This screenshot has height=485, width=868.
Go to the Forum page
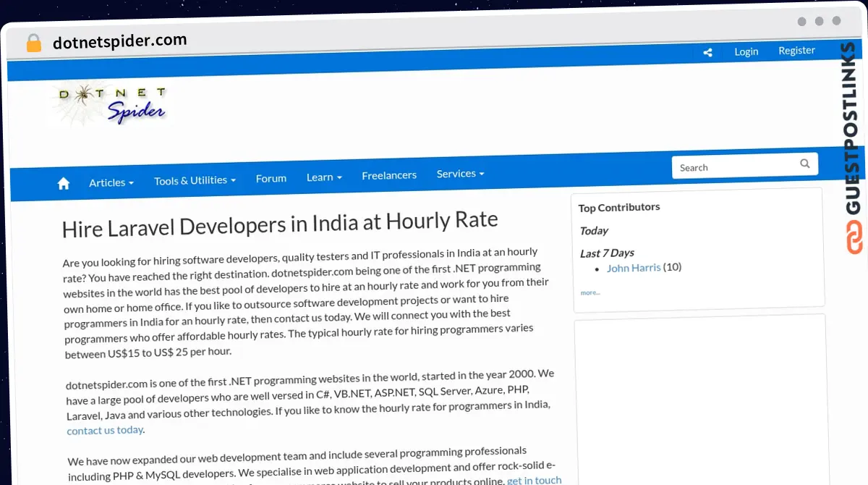(x=271, y=178)
